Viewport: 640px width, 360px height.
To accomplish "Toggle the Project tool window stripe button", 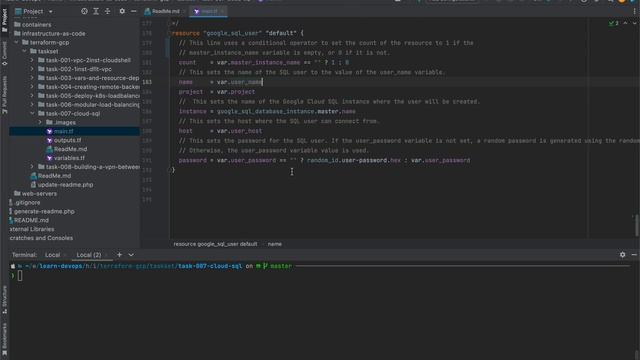I will 4,20.
